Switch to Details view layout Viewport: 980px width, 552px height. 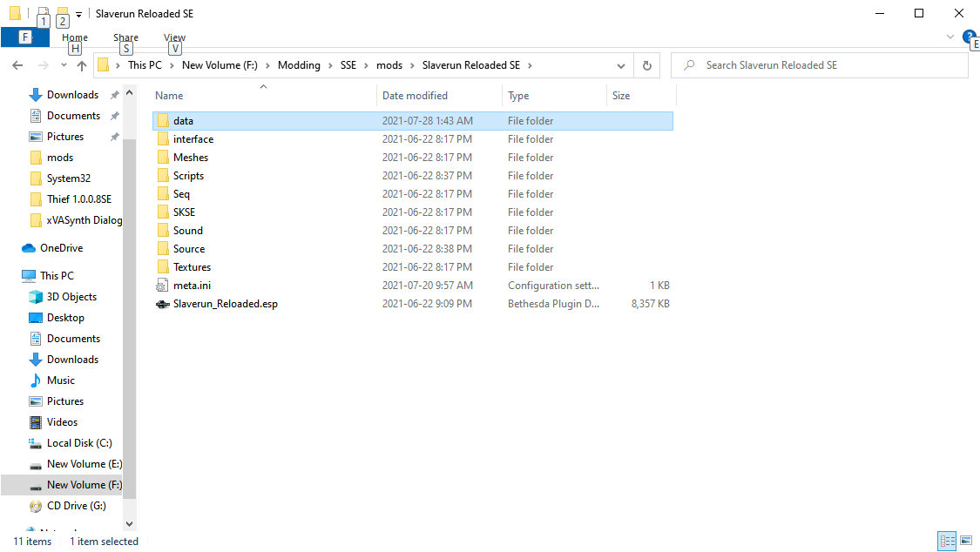point(947,541)
